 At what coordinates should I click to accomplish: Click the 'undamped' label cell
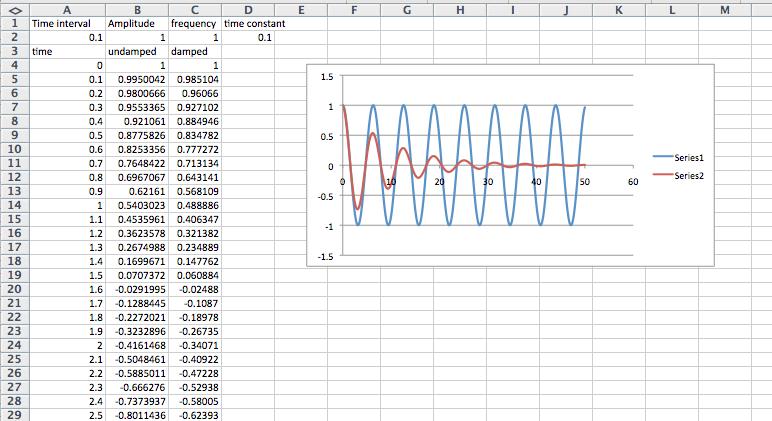click(x=137, y=51)
